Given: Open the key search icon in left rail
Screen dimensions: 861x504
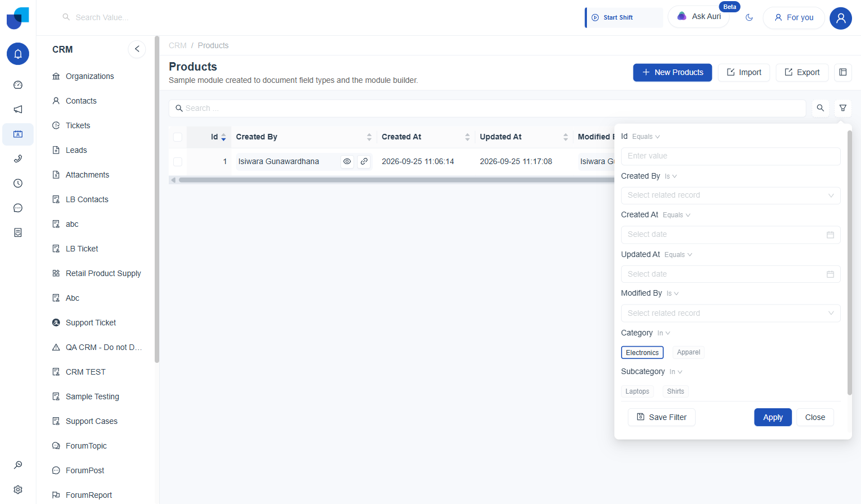Looking at the screenshot, I should pyautogui.click(x=18, y=465).
